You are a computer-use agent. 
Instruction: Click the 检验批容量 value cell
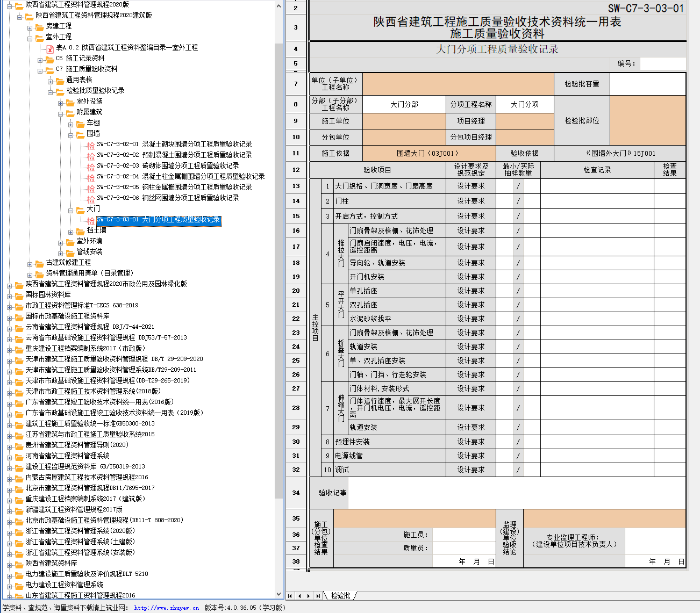pyautogui.click(x=647, y=84)
